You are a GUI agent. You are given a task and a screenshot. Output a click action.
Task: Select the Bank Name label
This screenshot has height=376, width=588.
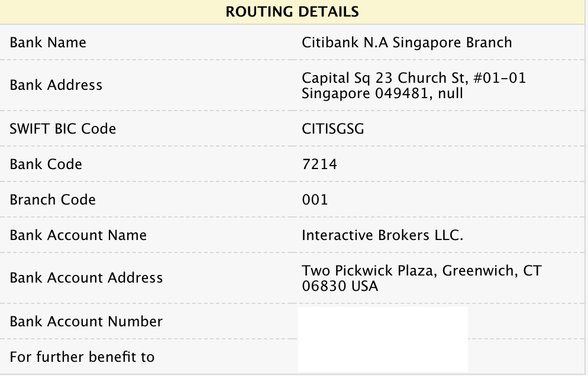tap(48, 43)
